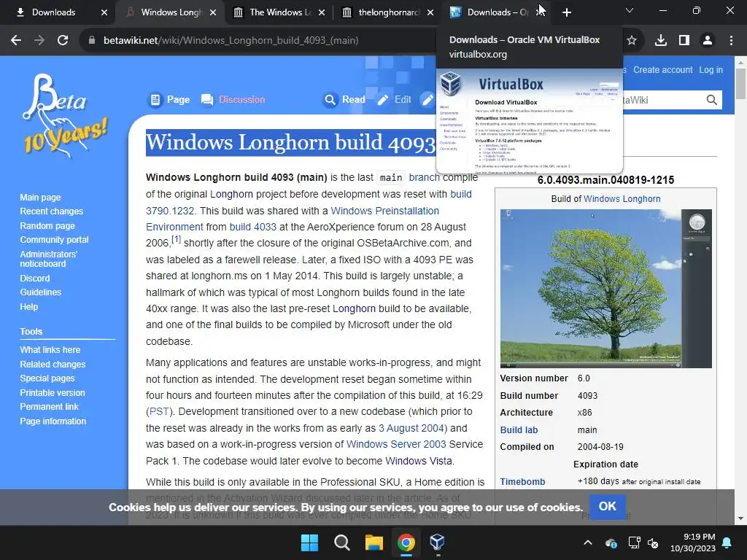The width and height of the screenshot is (747, 560).
Task: Click the page vertical scrollbar thumb
Action: pyautogui.click(x=741, y=84)
